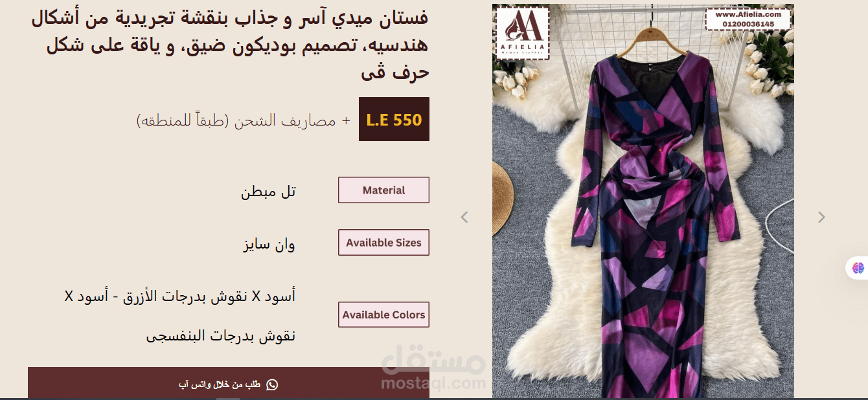Click the L.E 550 price badge
Viewport: 868px width, 400px height.
click(x=394, y=119)
